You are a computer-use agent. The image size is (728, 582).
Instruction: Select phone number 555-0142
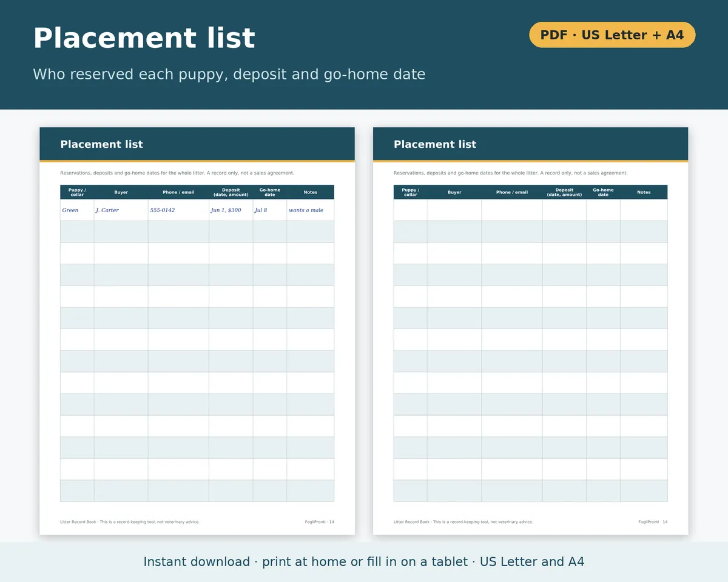[x=162, y=210]
